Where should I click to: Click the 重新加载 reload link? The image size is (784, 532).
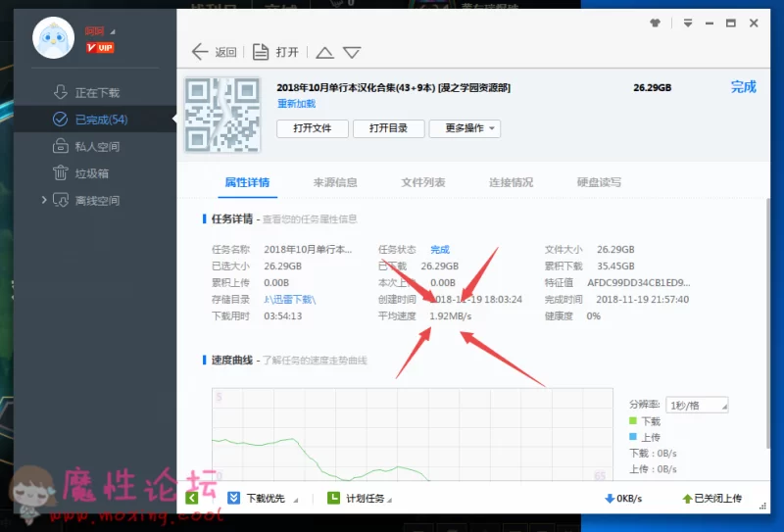click(297, 104)
